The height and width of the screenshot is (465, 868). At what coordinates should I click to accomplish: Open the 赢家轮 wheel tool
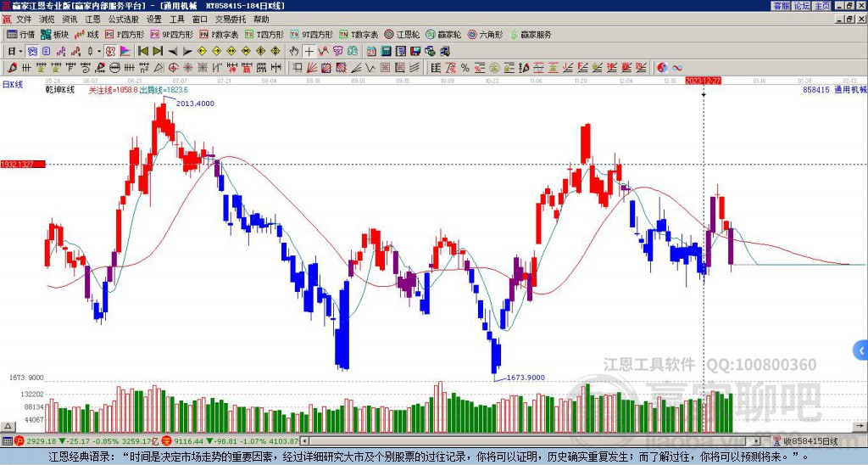click(x=443, y=34)
